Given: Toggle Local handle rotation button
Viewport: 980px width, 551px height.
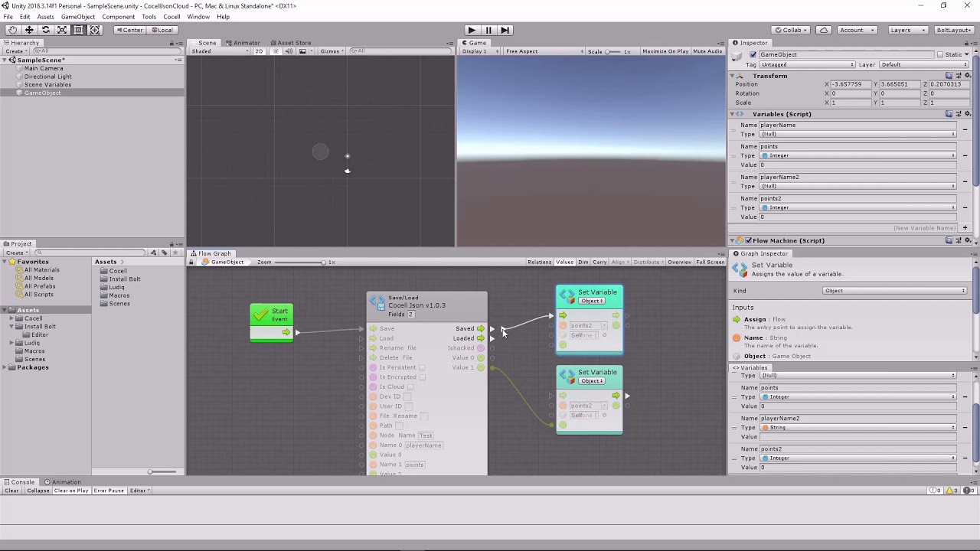Looking at the screenshot, I should pyautogui.click(x=162, y=30).
